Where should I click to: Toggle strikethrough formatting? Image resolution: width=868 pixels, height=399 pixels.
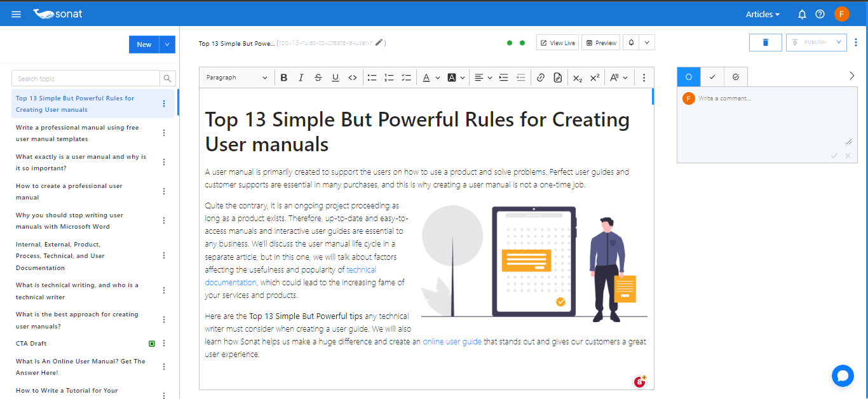(x=318, y=77)
